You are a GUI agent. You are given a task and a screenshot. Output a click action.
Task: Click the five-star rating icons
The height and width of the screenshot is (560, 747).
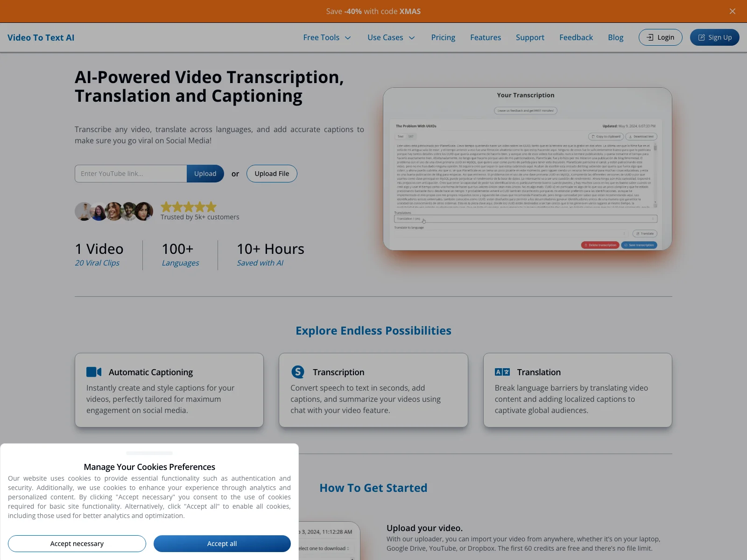point(189,207)
